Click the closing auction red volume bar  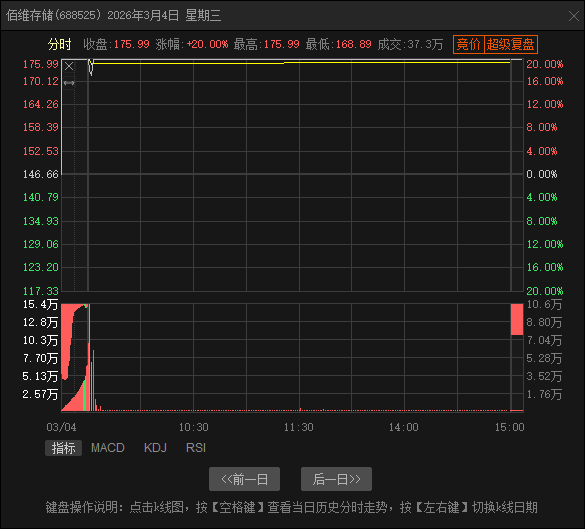tap(517, 319)
